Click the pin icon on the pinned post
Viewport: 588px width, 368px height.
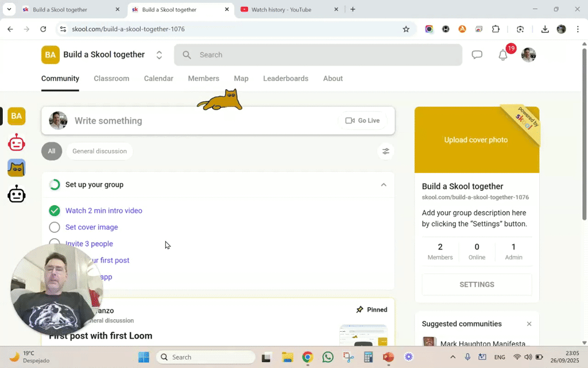359,309
